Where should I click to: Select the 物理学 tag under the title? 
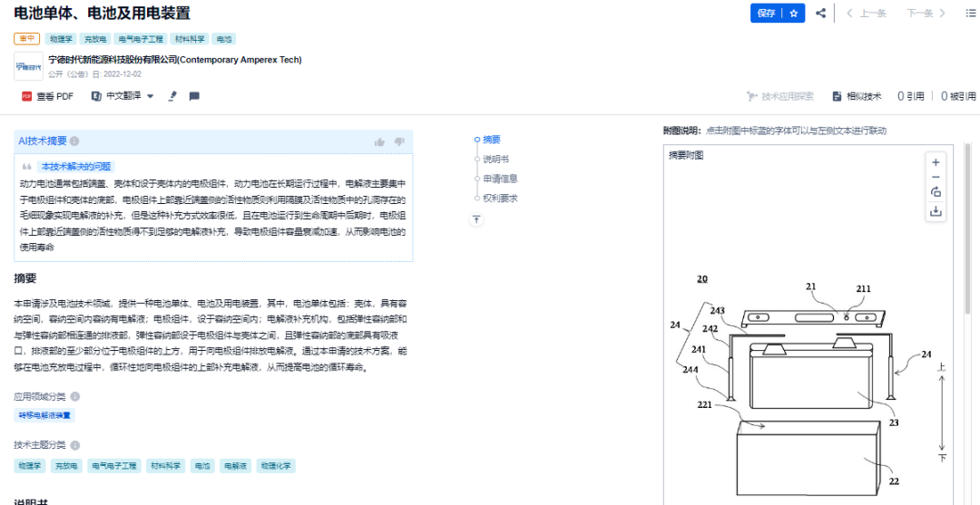(x=61, y=39)
